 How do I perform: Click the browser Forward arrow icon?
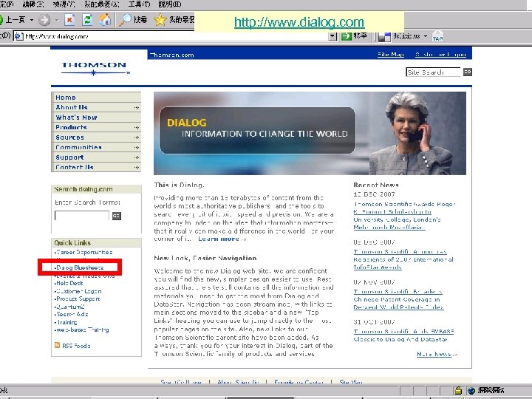[44, 20]
